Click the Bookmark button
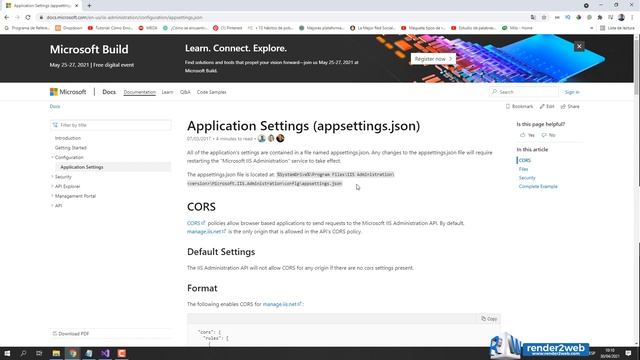 coord(519,107)
